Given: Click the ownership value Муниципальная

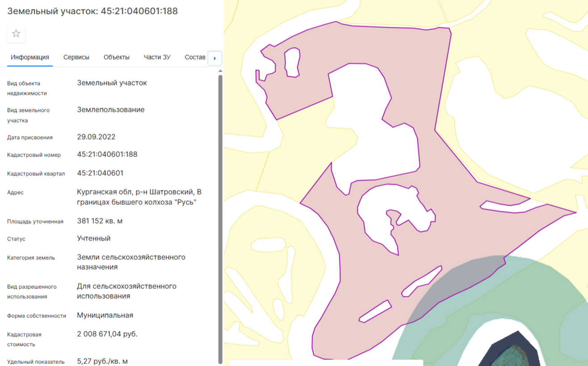Looking at the screenshot, I should click(x=105, y=315).
